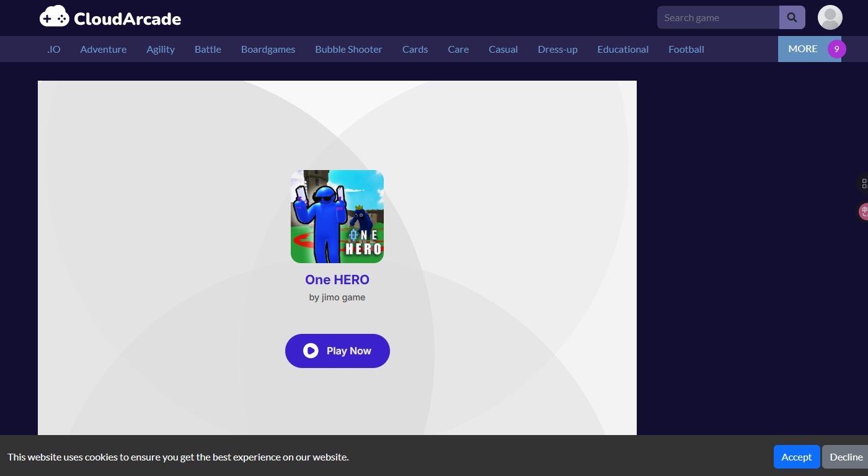Click the One HERO game thumbnail
Image resolution: width=868 pixels, height=476 pixels.
[x=337, y=217]
